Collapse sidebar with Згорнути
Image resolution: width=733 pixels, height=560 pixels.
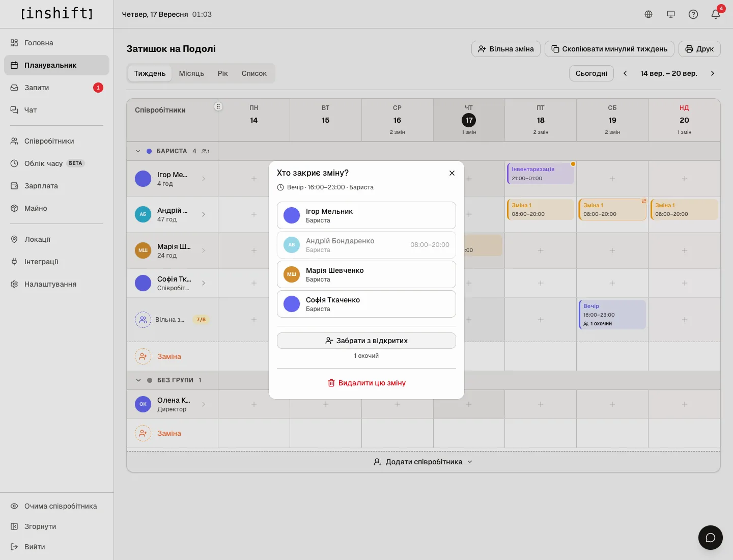pyautogui.click(x=57, y=526)
